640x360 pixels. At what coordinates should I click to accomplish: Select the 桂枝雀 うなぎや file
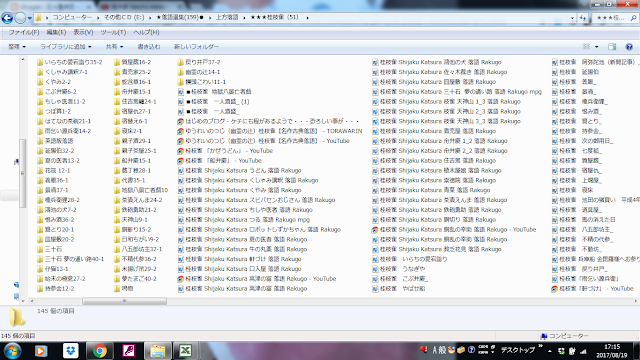(x=399, y=269)
